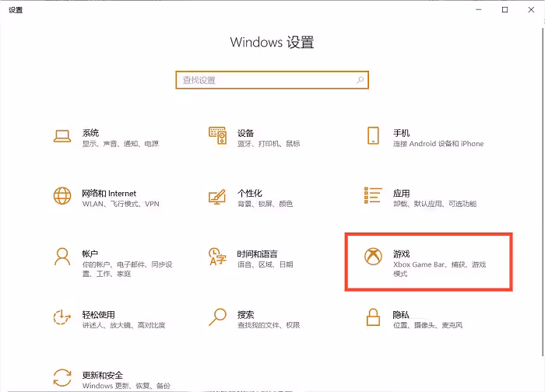The height and width of the screenshot is (392, 545).
Task: Select the 设备 category title
Action: pos(246,133)
